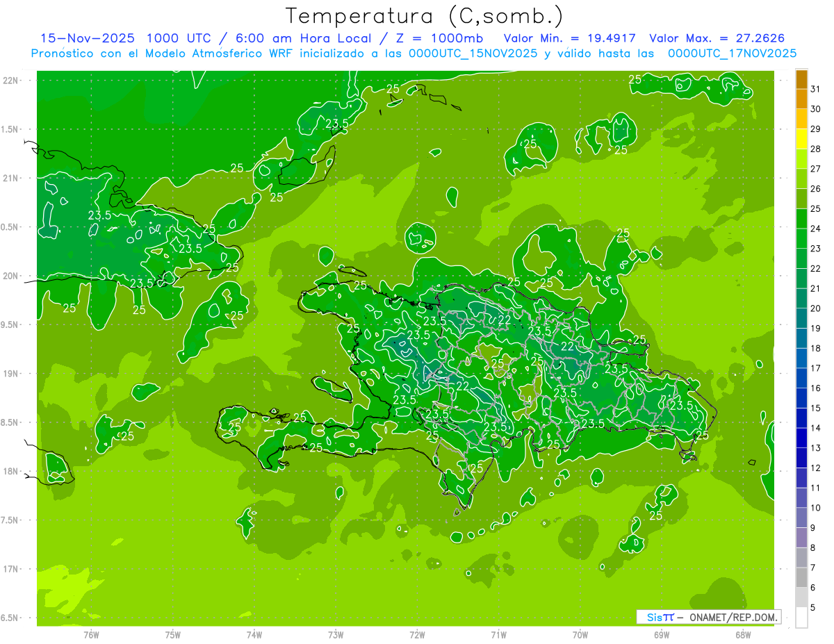Click the dark orange swatch topping the color scale
This screenshot has width=834, height=644.
point(801,79)
